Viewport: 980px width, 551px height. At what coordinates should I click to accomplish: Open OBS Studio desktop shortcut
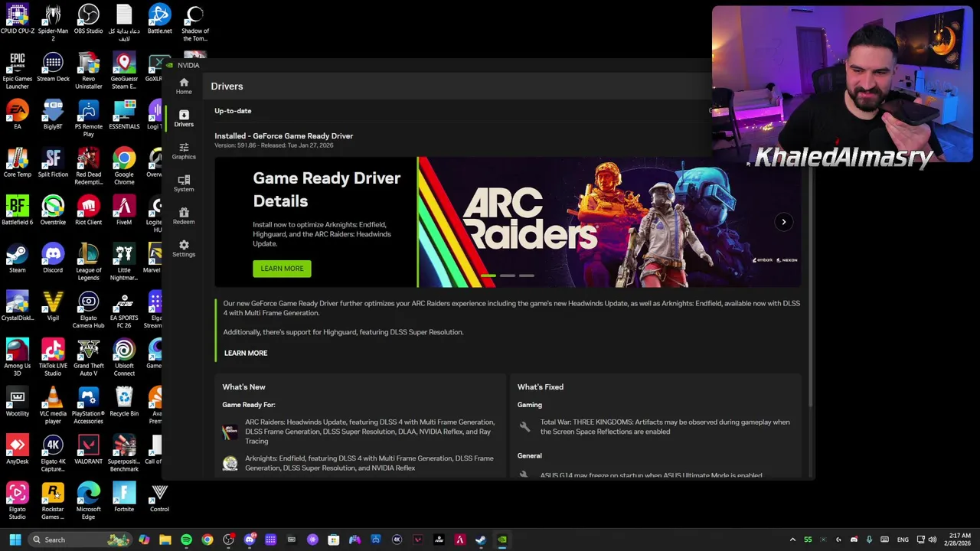[88, 19]
